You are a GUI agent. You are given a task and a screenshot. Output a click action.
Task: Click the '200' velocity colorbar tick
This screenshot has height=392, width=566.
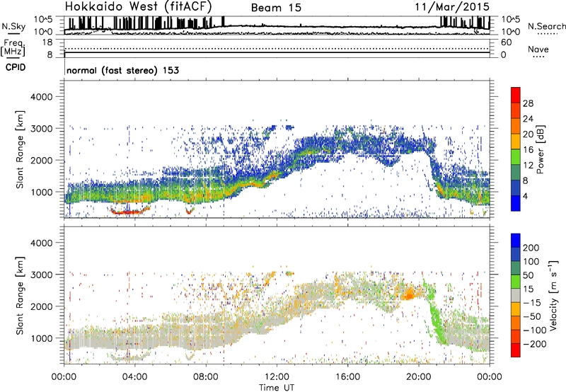[x=531, y=248]
